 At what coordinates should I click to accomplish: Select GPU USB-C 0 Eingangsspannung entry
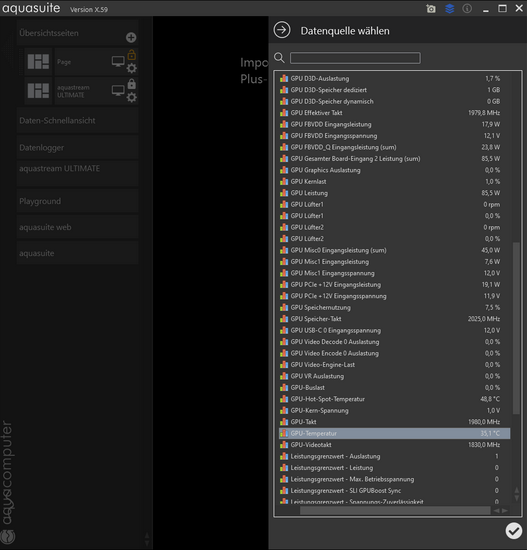pyautogui.click(x=394, y=330)
